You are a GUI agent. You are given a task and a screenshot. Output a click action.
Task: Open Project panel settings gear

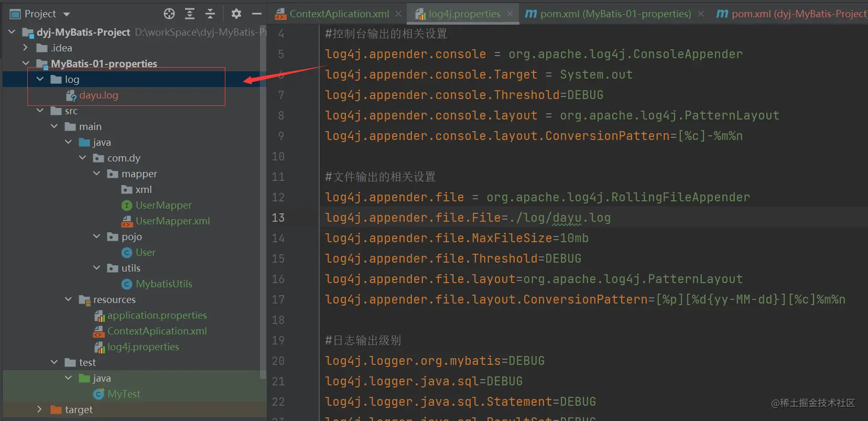click(x=236, y=14)
